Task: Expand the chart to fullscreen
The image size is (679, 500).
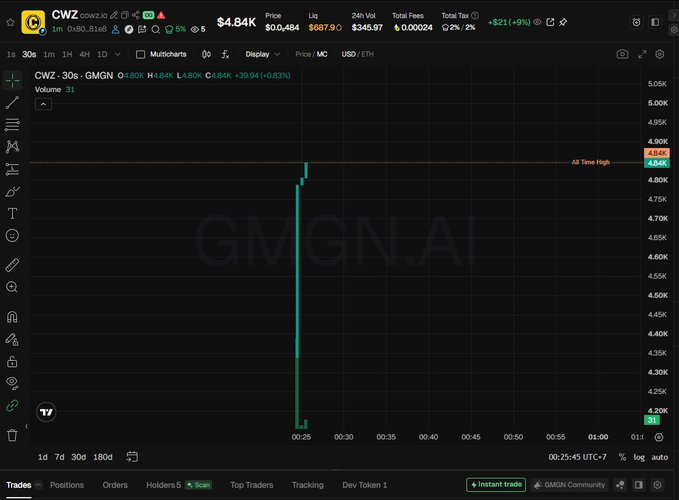Action: click(x=642, y=54)
